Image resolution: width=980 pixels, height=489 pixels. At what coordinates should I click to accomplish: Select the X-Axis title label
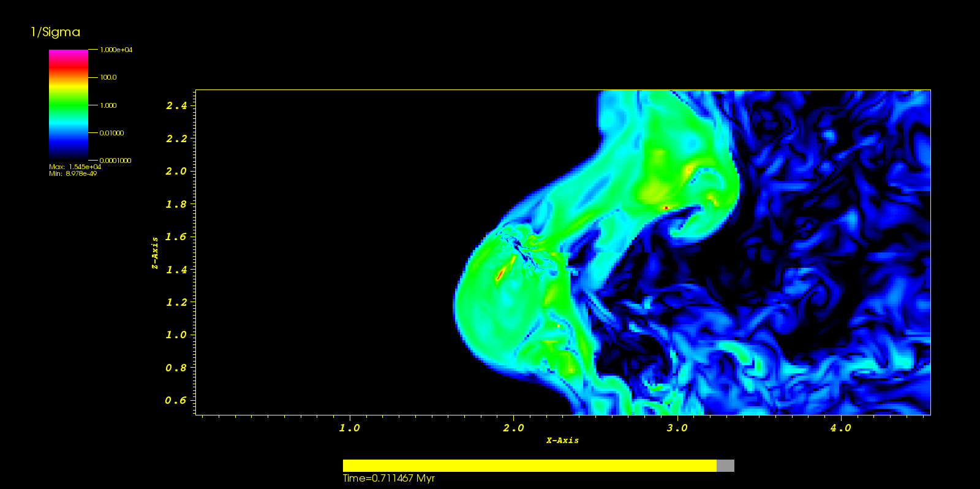[562, 441]
